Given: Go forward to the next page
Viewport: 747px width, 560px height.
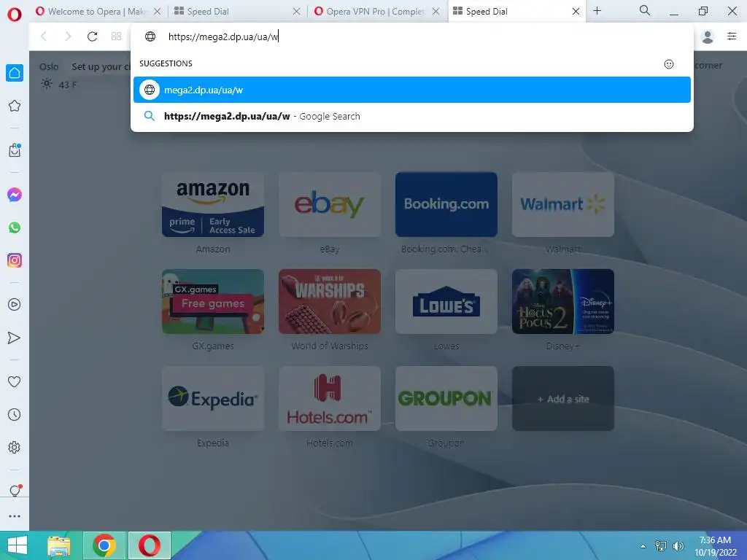Looking at the screenshot, I should (x=68, y=36).
